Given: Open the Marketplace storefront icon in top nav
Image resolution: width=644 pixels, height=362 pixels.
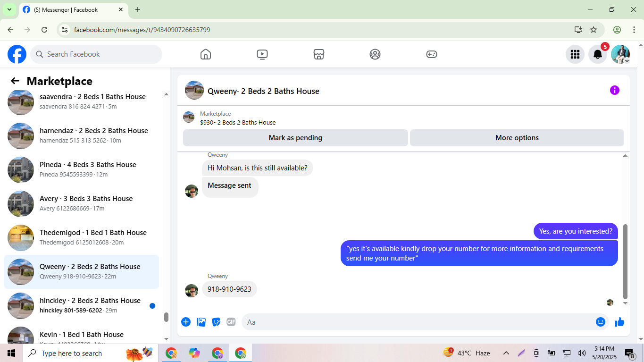Looking at the screenshot, I should tap(319, 54).
